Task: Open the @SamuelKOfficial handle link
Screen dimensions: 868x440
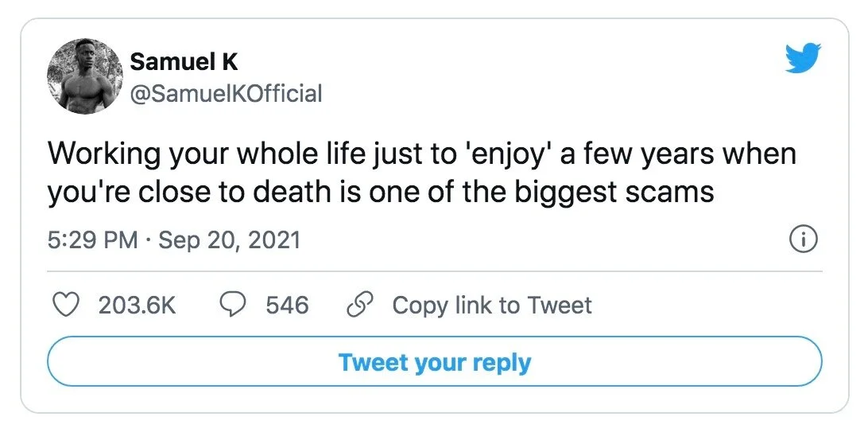Action: [x=226, y=94]
